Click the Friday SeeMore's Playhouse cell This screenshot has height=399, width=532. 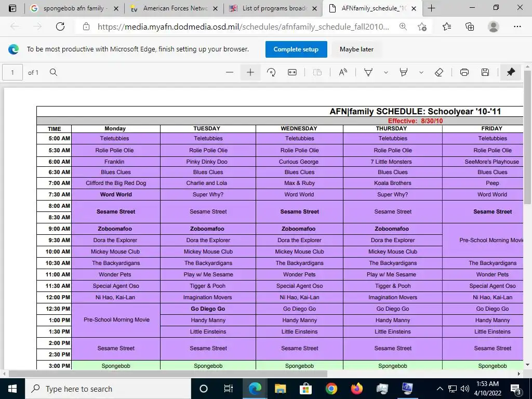coord(483,162)
